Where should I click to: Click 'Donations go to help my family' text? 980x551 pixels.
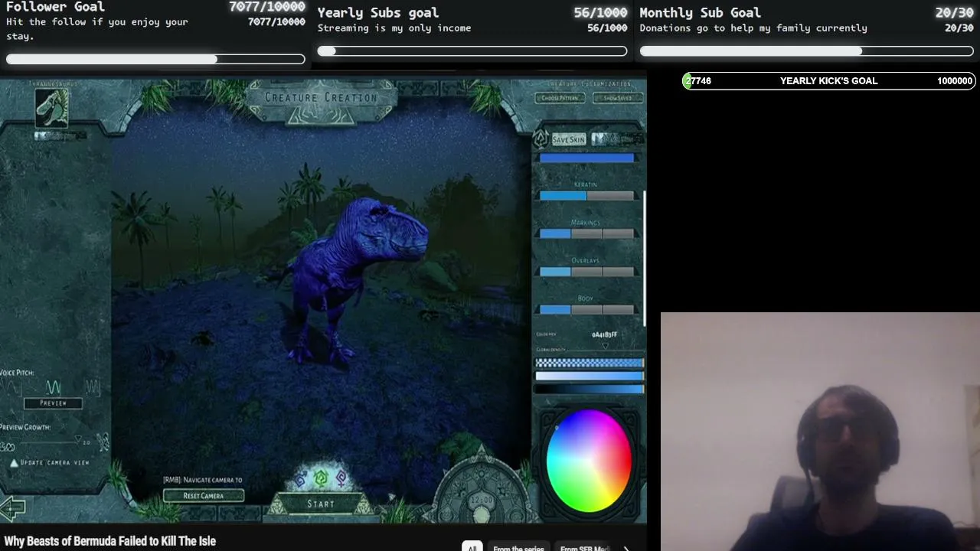coord(753,28)
